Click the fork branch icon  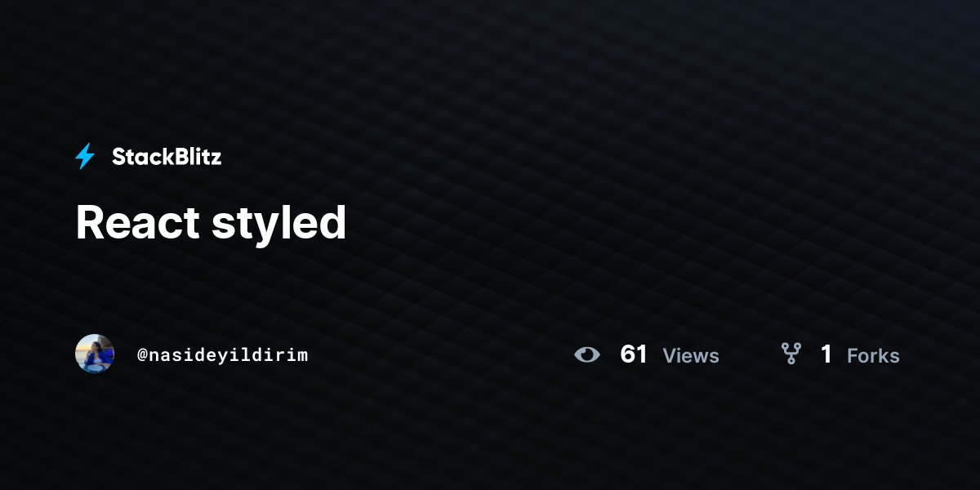[791, 354]
